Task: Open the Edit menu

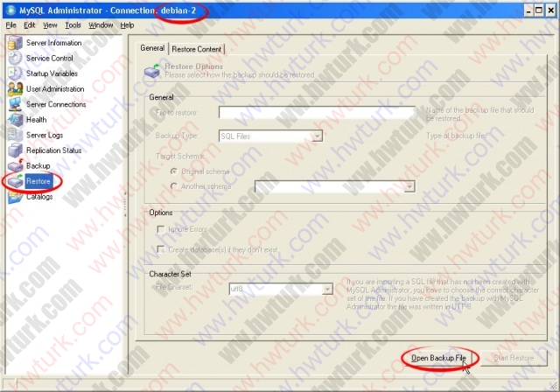Action: click(30, 25)
